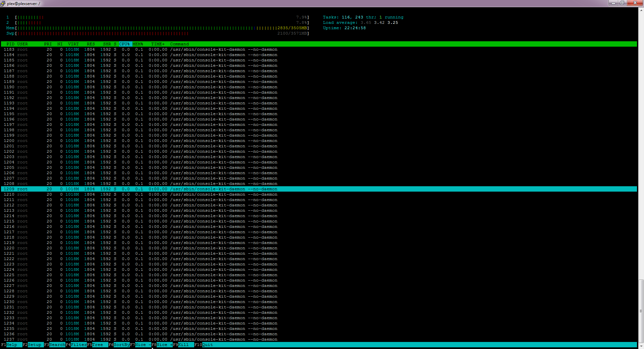Select the process row with PID 1212
This screenshot has width=644, height=349.
coord(319,205)
